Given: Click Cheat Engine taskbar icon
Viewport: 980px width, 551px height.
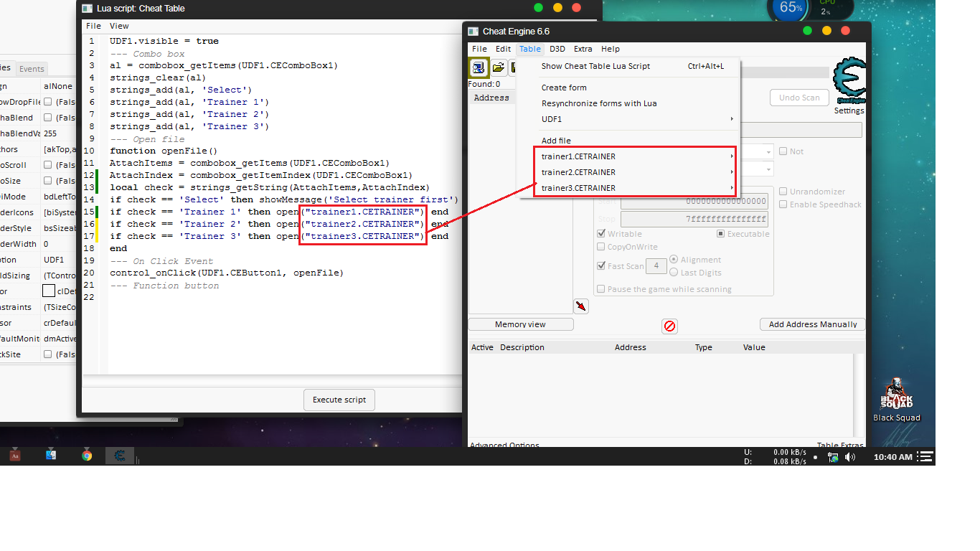Looking at the screenshot, I should [120, 455].
